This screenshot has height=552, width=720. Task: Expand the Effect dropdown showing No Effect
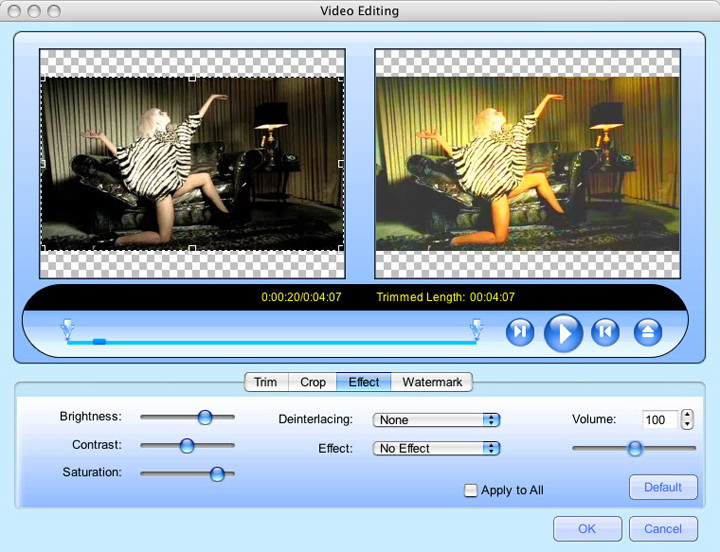(x=435, y=448)
